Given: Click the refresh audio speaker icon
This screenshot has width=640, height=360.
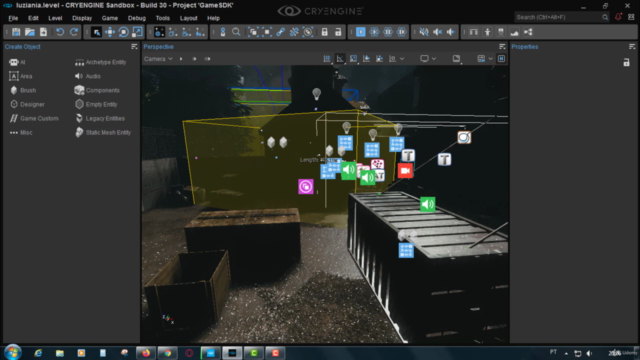Looking at the screenshot, I should pyautogui.click(x=451, y=32).
